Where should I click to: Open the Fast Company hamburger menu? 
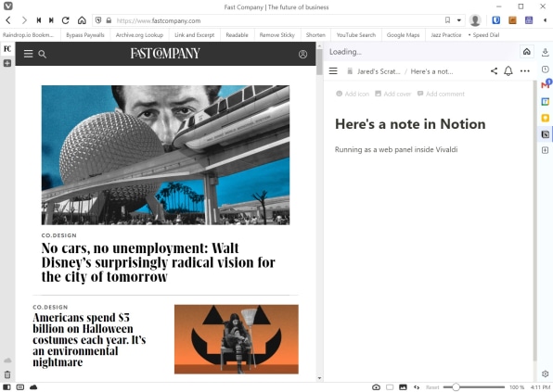28,54
